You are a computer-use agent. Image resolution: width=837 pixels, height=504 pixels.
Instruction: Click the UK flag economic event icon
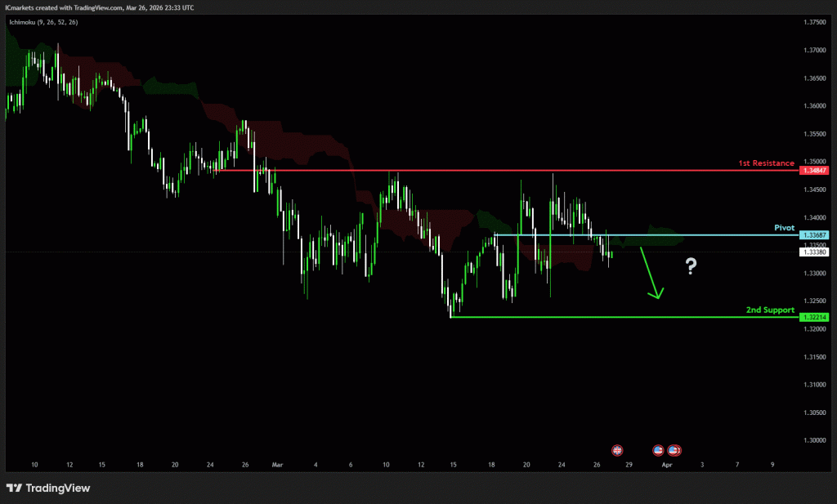[617, 449]
